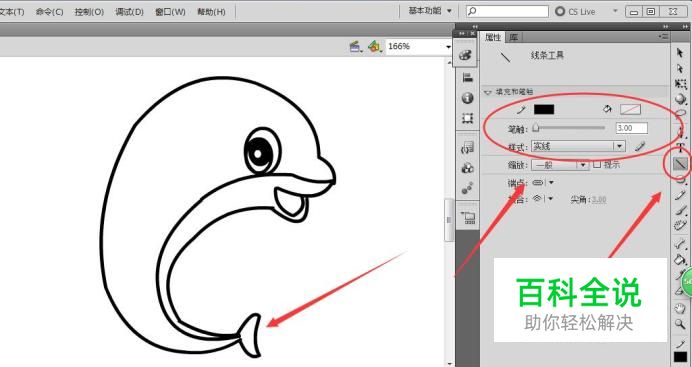Expand the CS Live dropdown
Image resolution: width=692 pixels, height=367 pixels.
[x=615, y=11]
